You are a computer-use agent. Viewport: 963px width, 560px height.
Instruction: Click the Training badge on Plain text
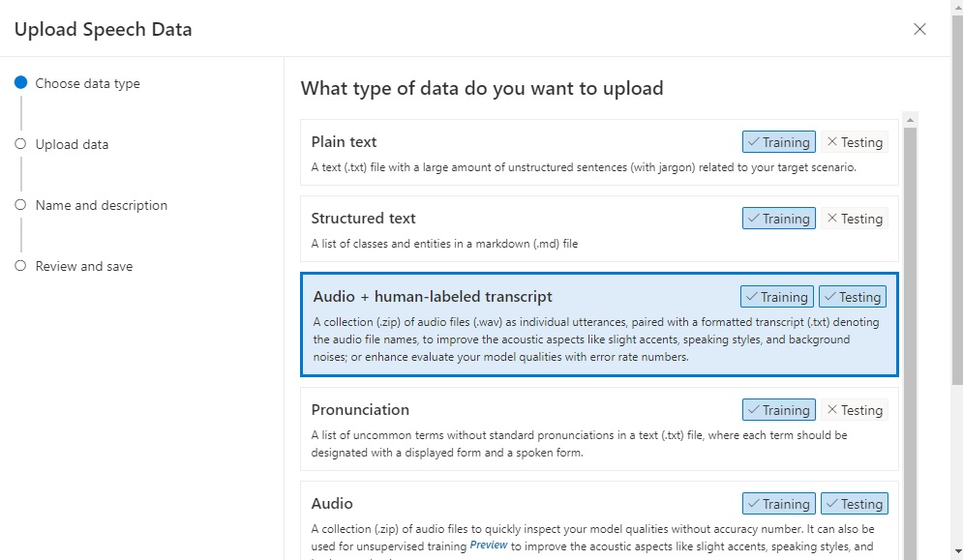pos(778,142)
